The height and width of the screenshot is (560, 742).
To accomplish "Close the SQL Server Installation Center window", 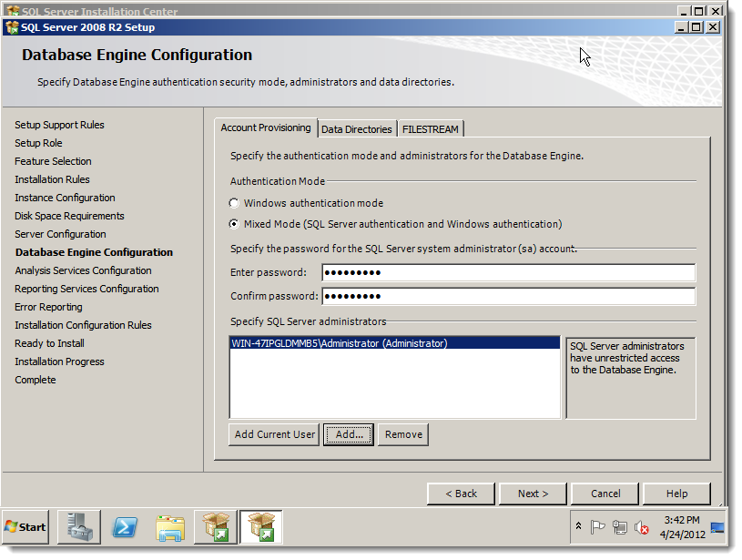I will (x=717, y=10).
